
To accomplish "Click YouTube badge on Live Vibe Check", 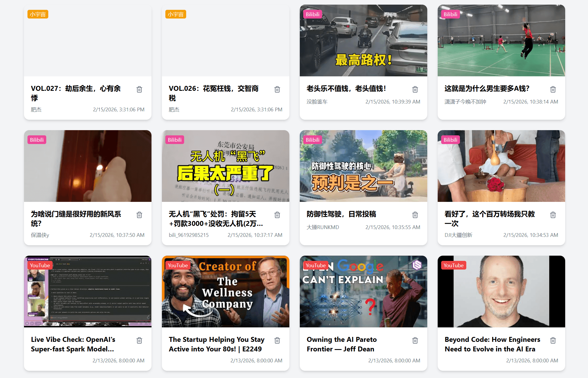I will tap(40, 265).
